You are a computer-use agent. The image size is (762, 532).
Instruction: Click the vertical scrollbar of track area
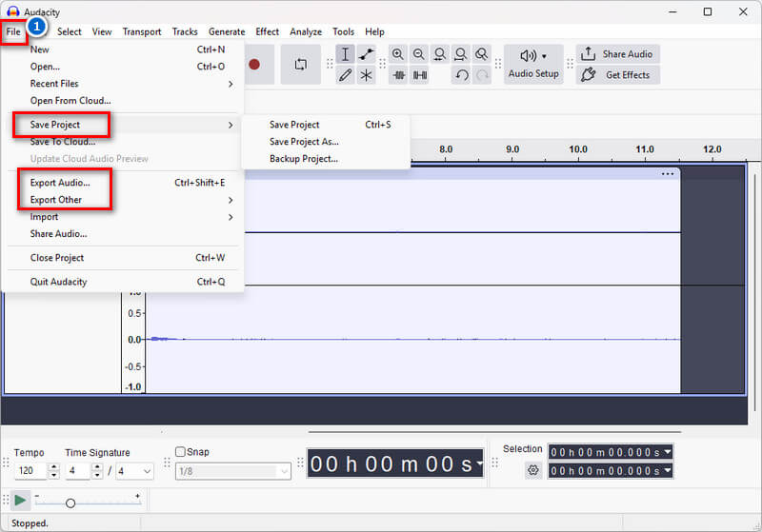(x=754, y=291)
